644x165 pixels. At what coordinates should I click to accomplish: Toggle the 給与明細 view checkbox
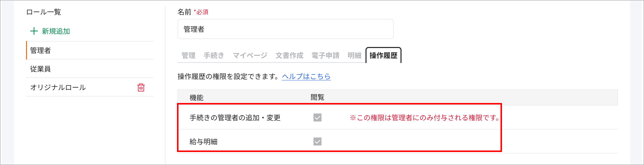click(x=317, y=141)
